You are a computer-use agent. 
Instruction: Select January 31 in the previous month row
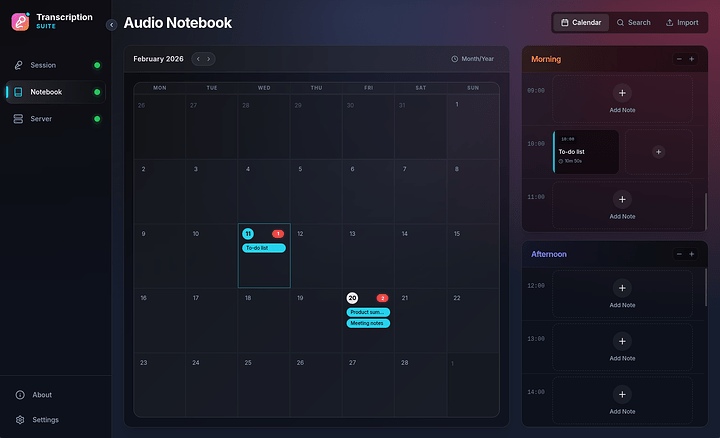click(421, 127)
